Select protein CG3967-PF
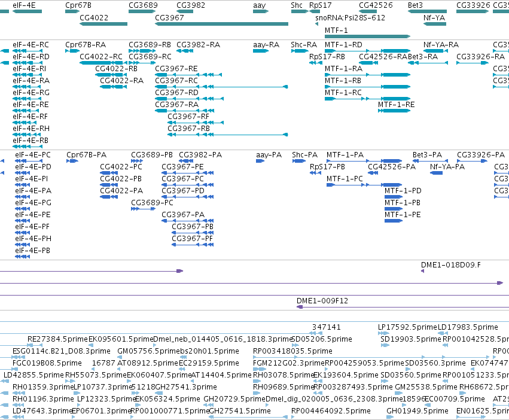Viewport: 509px width, 420px height. (192, 239)
